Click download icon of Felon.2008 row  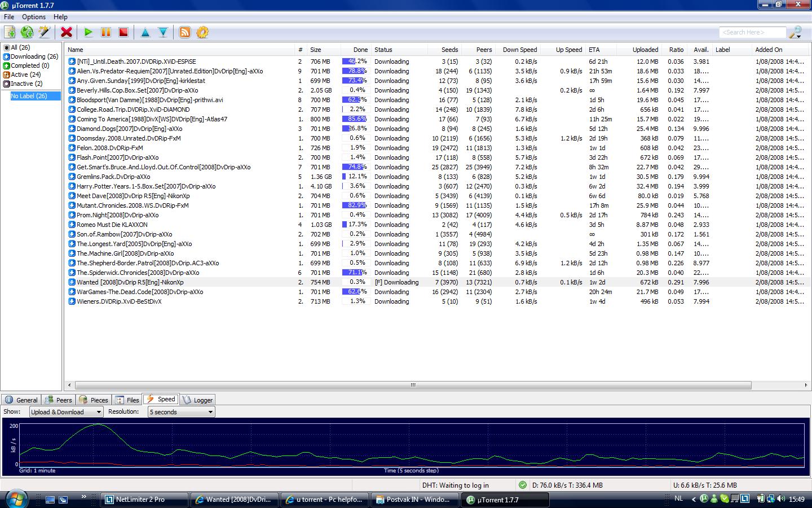pyautogui.click(x=72, y=148)
